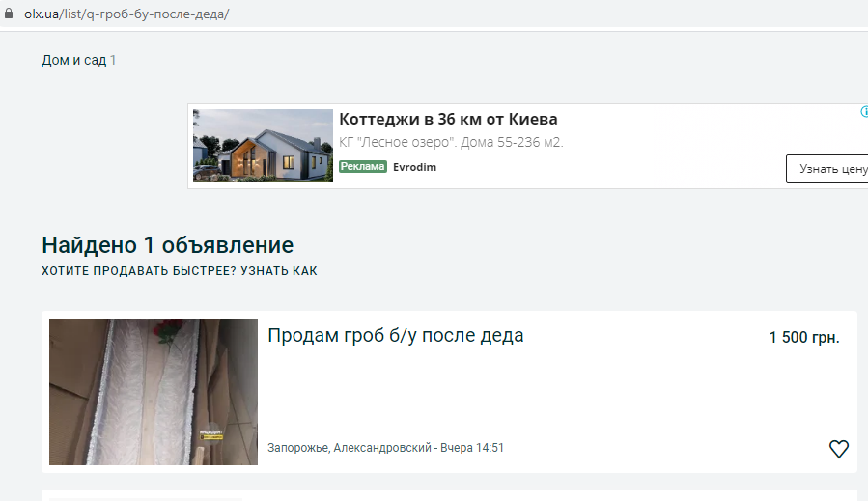Click the Реклама label badge
This screenshot has width=868, height=501.
[x=363, y=167]
